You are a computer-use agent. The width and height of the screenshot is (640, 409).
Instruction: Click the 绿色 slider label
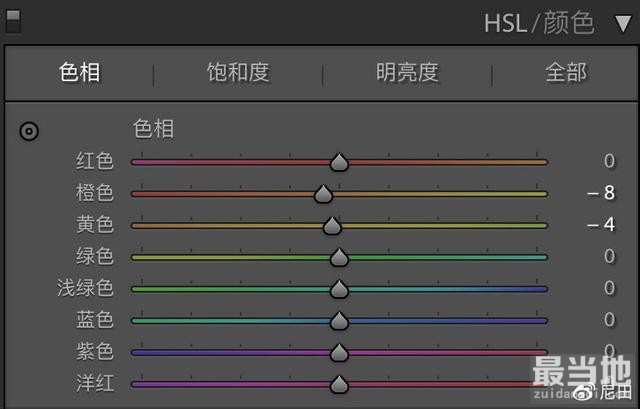(95, 256)
